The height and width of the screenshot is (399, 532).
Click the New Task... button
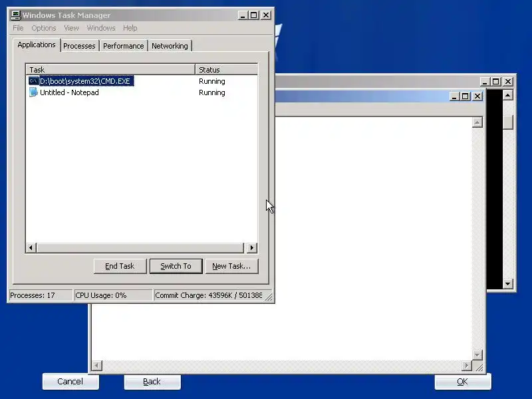(231, 266)
